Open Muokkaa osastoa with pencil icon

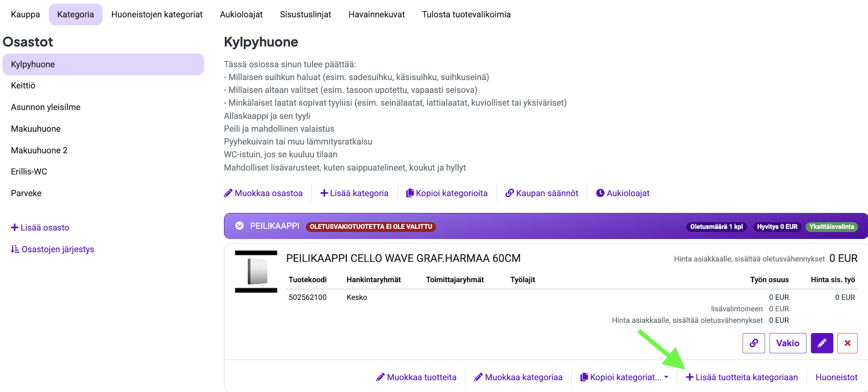[x=263, y=193]
